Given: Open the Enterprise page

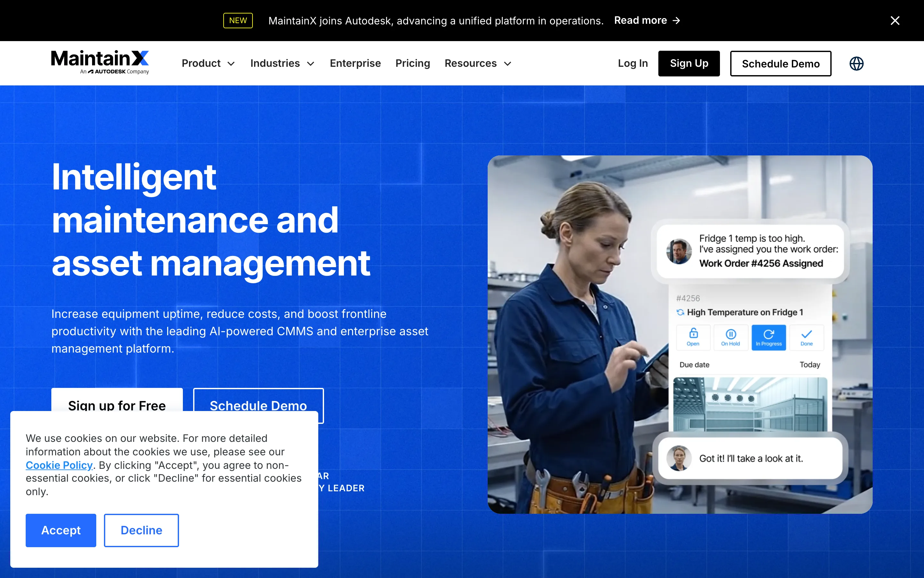Looking at the screenshot, I should [x=355, y=64].
